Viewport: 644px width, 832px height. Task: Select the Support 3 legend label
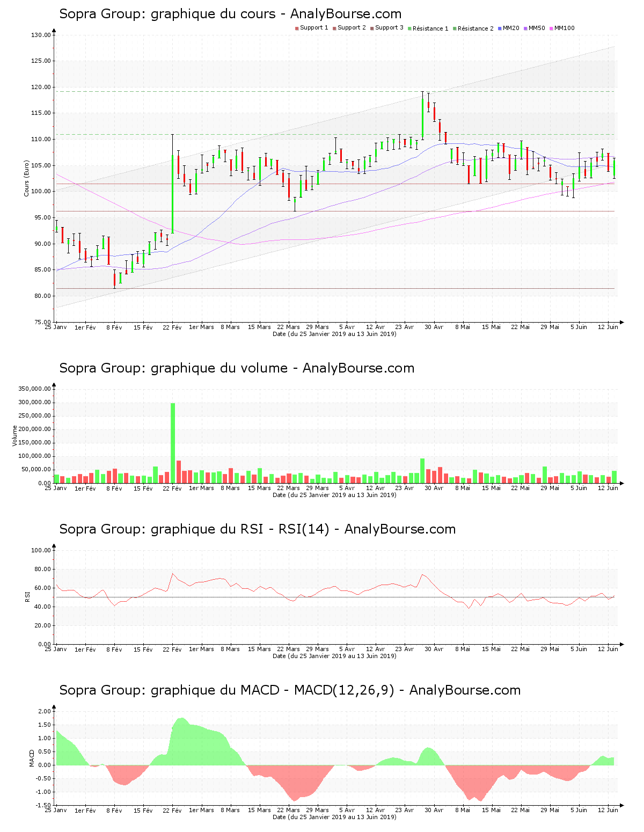click(x=389, y=28)
